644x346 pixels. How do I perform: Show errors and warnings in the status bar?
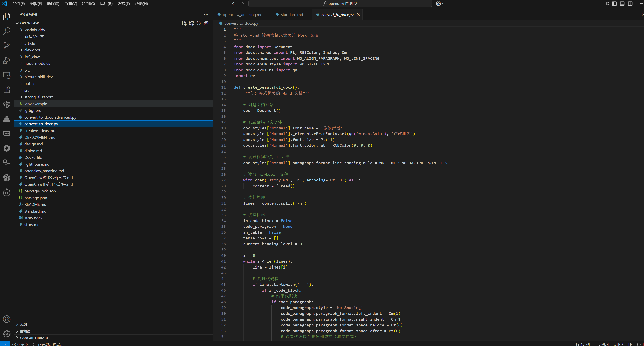click(20, 344)
